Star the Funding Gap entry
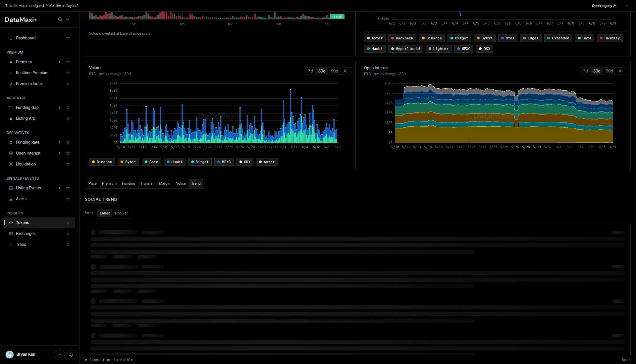 coord(68,108)
